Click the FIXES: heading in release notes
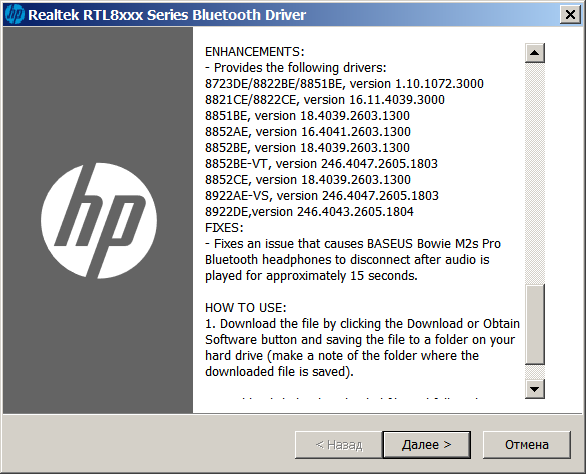The image size is (586, 474). point(224,228)
